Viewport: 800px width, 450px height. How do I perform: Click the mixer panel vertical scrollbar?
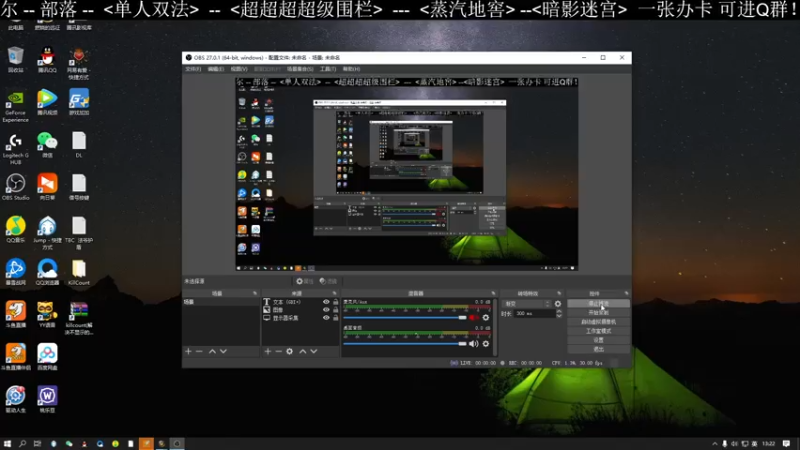click(495, 327)
